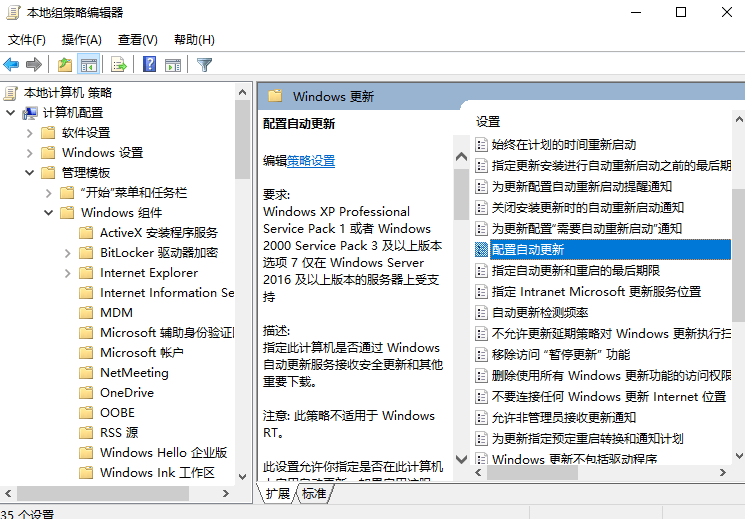Click the folder icon next to RSS 源
The height and width of the screenshot is (519, 745).
[86, 432]
